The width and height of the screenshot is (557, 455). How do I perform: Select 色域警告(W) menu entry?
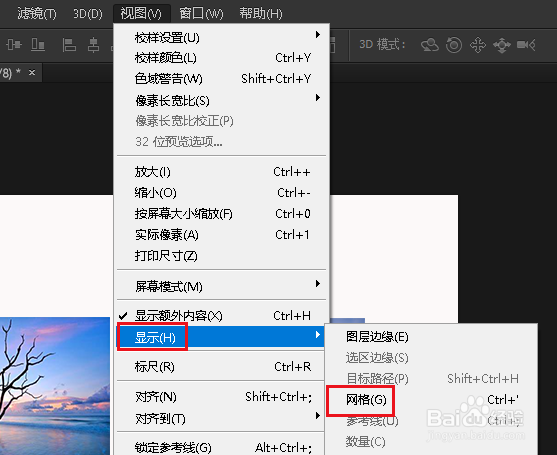click(x=222, y=78)
